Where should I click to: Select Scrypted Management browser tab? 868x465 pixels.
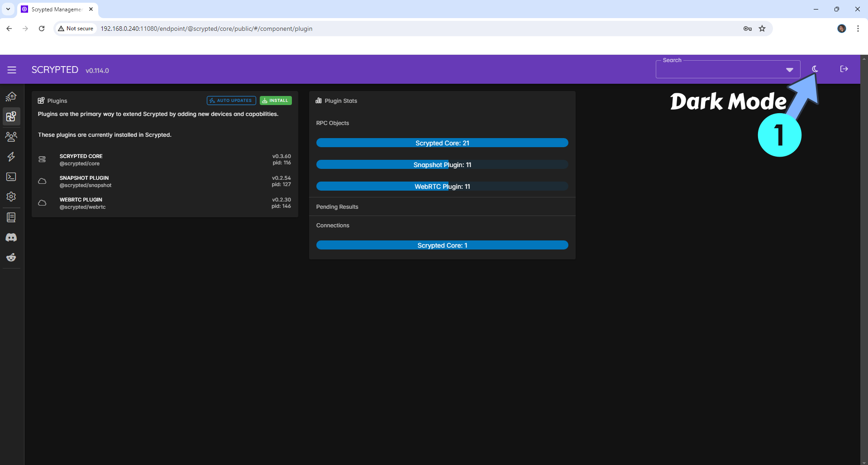pos(57,10)
